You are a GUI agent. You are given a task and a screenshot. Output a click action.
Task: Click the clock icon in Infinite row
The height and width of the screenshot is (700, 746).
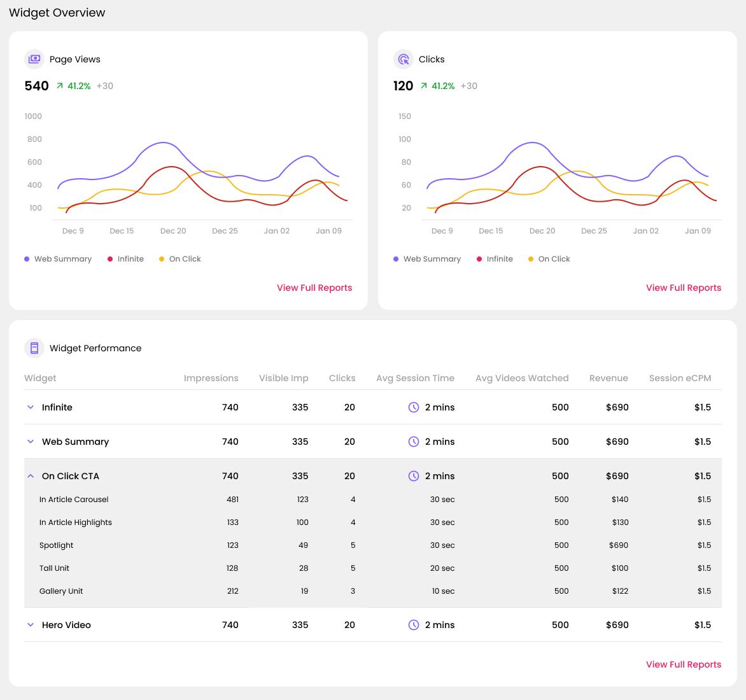pyautogui.click(x=414, y=407)
